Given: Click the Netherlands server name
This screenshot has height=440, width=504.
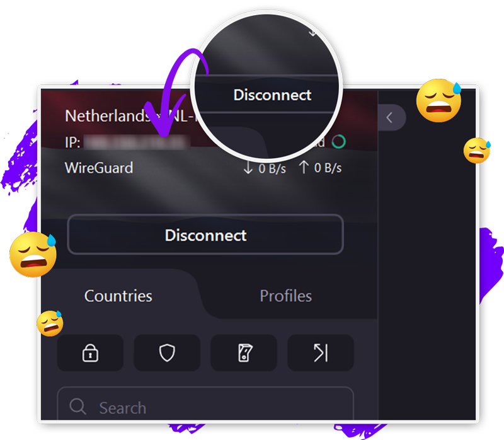Looking at the screenshot, I should 129,116.
